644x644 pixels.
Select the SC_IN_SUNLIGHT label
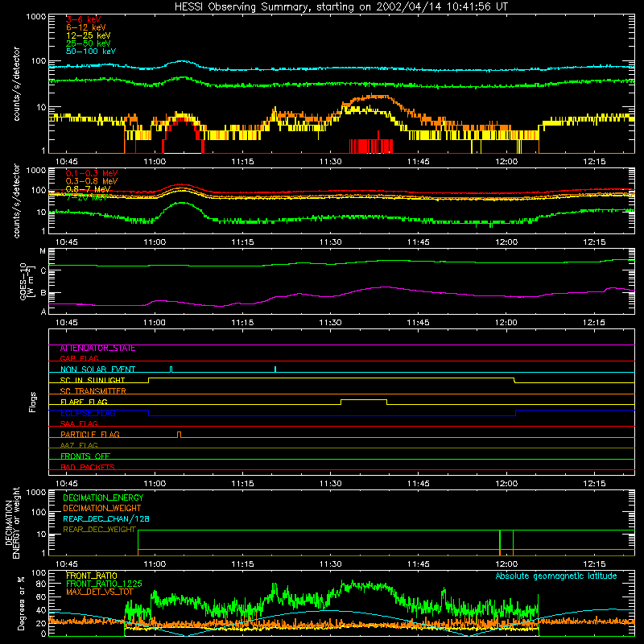point(93,380)
